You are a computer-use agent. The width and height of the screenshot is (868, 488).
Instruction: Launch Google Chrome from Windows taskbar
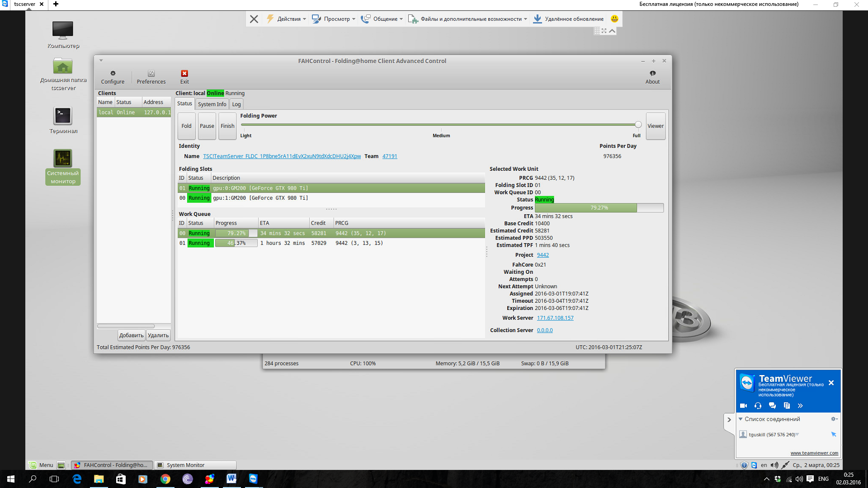pos(165,479)
